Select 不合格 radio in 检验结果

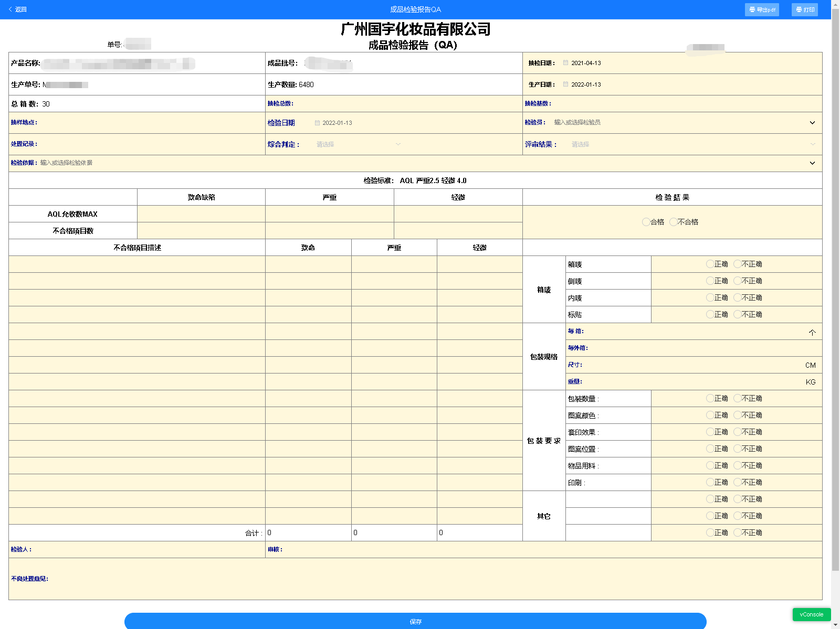click(674, 222)
